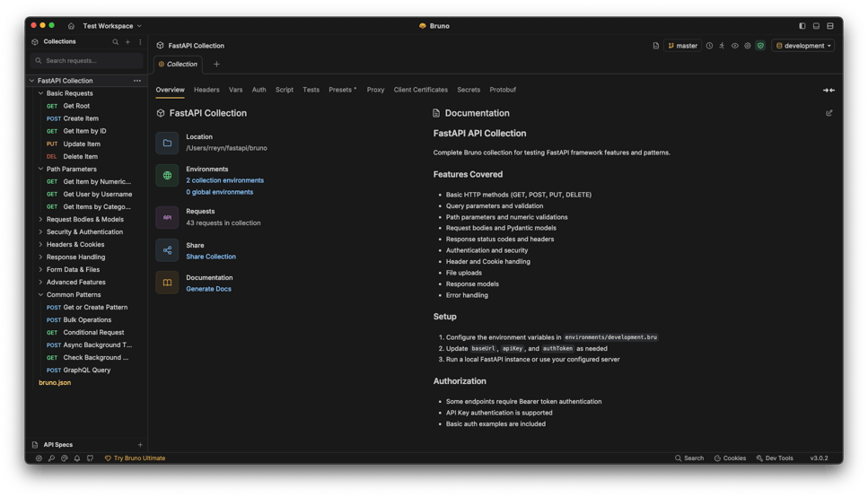This screenshot has height=497, width=868.
Task: Click the Location folder icon
Action: (167, 143)
